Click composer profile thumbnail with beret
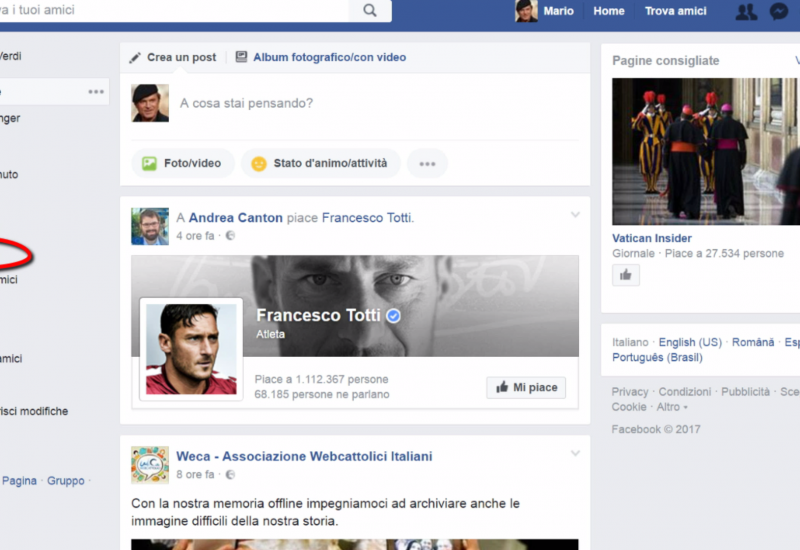The image size is (800, 550). tap(150, 103)
